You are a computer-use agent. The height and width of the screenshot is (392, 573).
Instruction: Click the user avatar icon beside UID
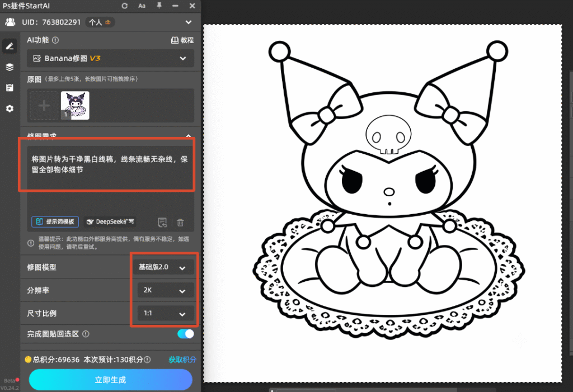(x=10, y=22)
